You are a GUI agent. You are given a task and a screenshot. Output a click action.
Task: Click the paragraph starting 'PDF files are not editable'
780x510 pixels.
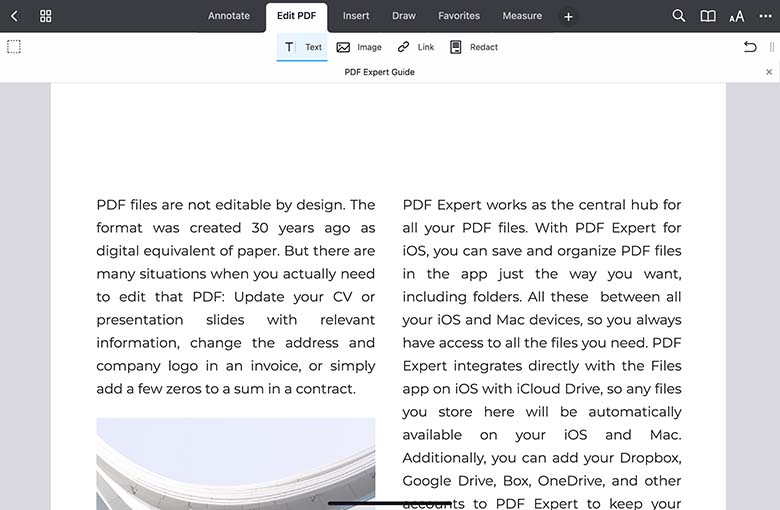coord(236,297)
